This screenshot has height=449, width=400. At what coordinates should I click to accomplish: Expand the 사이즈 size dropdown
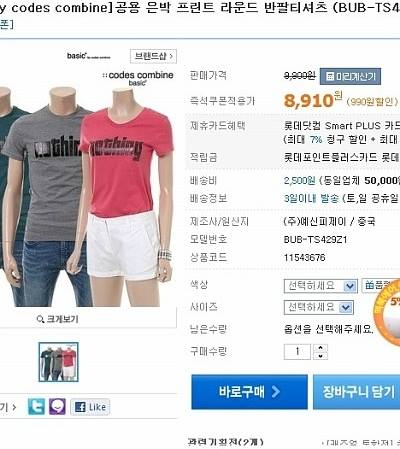[x=318, y=307]
